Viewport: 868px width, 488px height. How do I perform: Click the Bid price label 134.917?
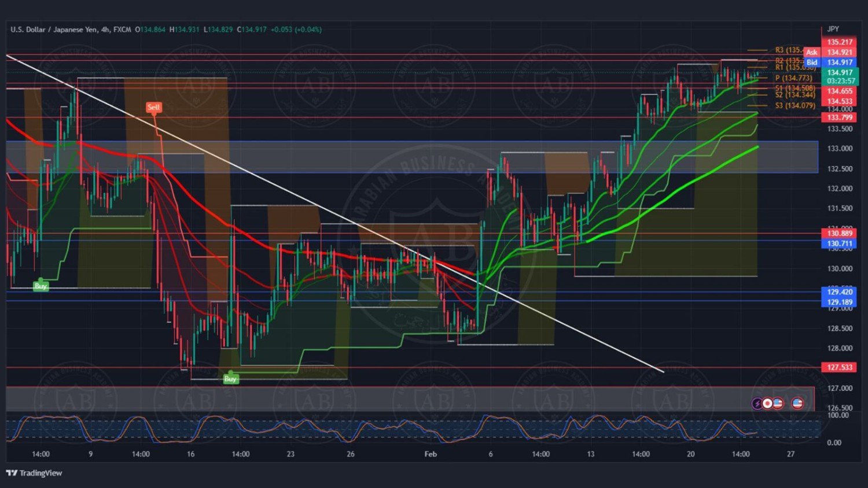[830, 62]
